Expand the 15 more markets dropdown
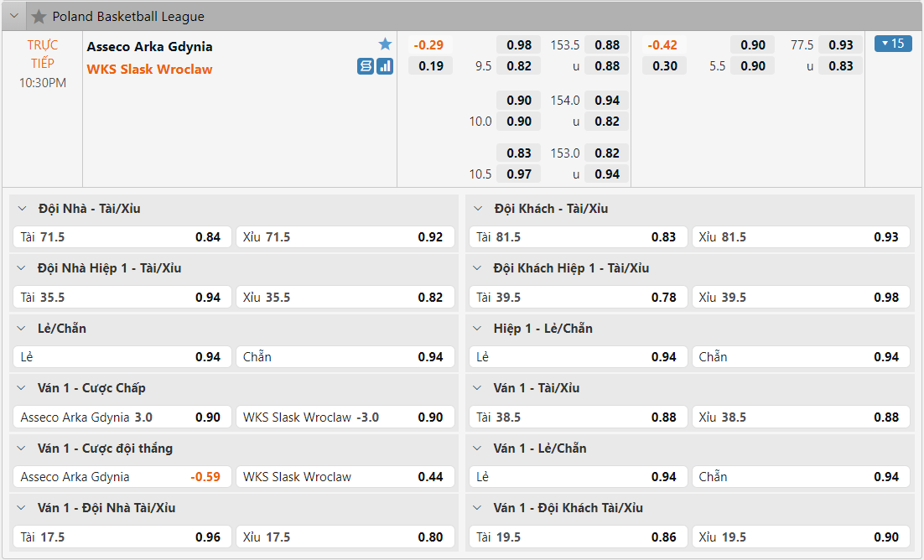Screen dimensions: 924x560 click(893, 44)
